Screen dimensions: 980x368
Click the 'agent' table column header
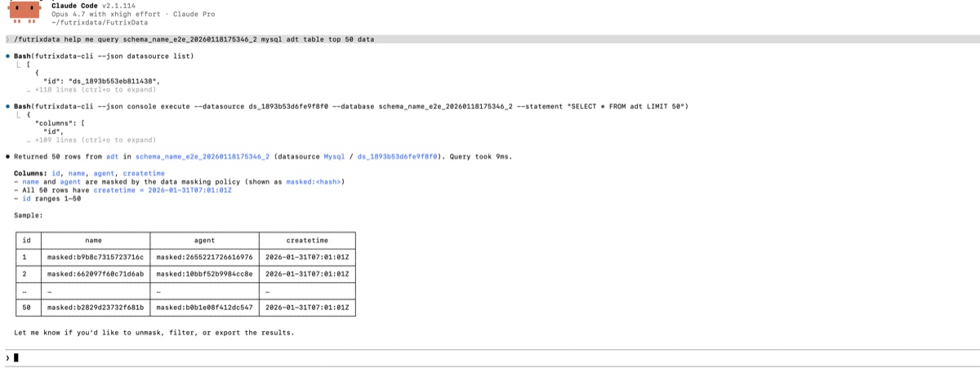point(205,240)
